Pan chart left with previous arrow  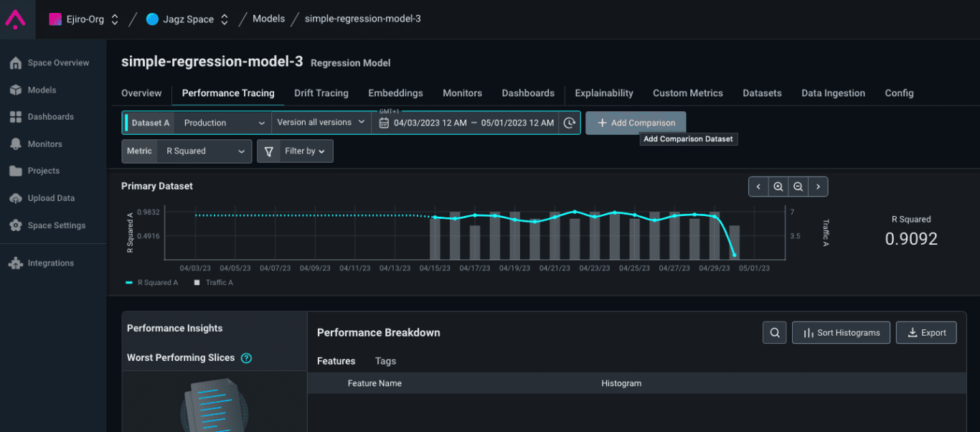coord(758,187)
